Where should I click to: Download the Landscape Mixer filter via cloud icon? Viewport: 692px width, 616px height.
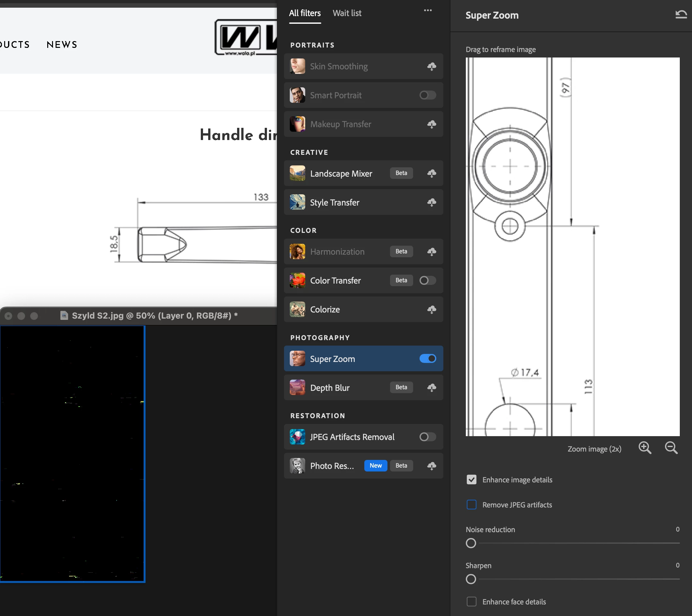click(x=432, y=173)
